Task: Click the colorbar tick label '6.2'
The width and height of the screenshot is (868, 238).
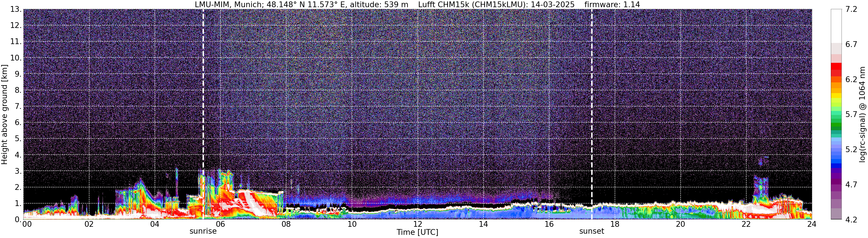Action: (x=851, y=80)
